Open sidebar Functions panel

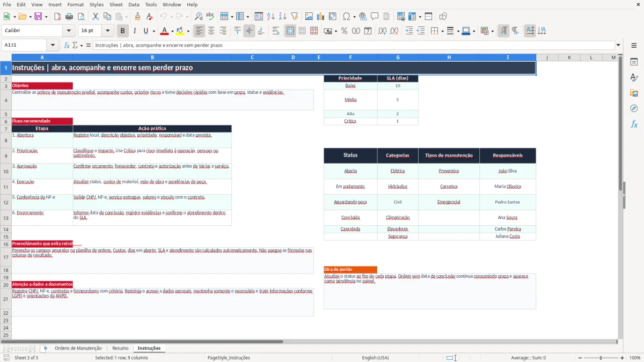click(634, 124)
